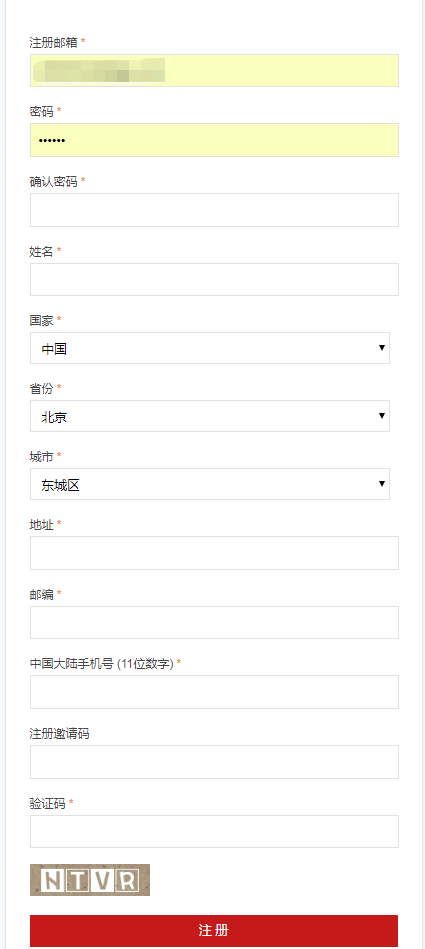Select the 邮编 postal code field
The width and height of the screenshot is (425, 949).
[214, 622]
